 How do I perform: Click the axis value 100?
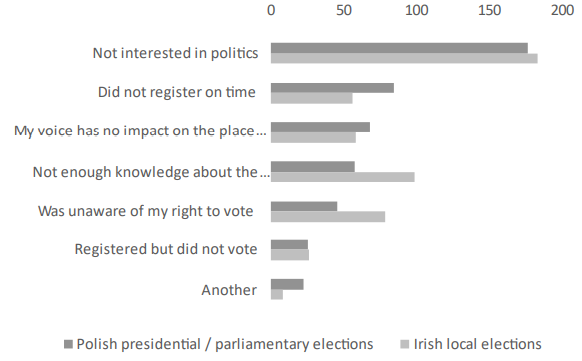pyautogui.click(x=417, y=10)
